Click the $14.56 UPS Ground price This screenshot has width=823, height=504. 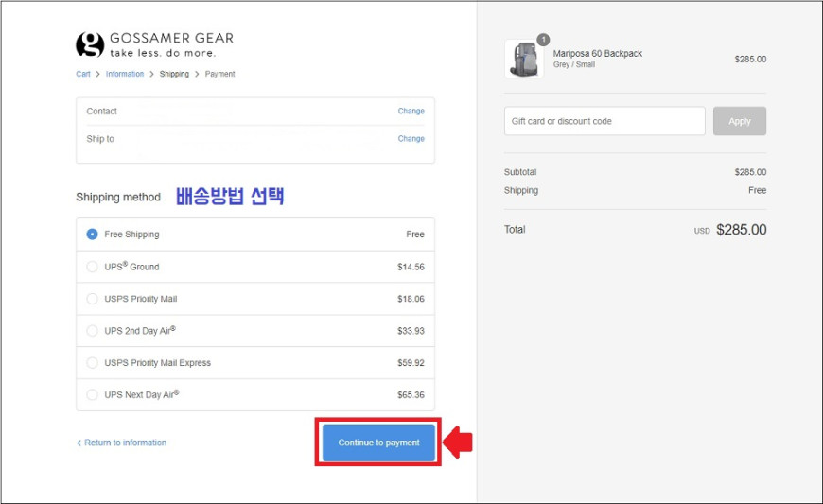(411, 267)
